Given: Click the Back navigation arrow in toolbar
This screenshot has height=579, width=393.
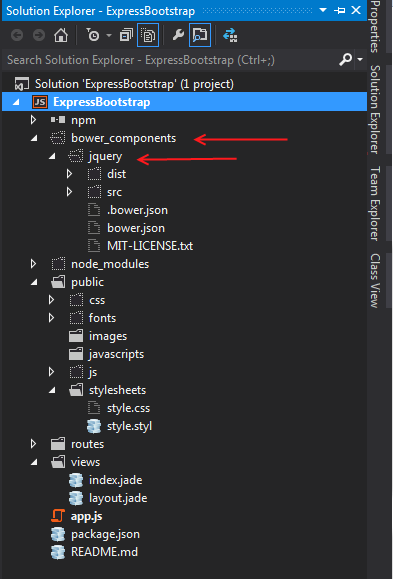Looking at the screenshot, I should pyautogui.click(x=17, y=35).
